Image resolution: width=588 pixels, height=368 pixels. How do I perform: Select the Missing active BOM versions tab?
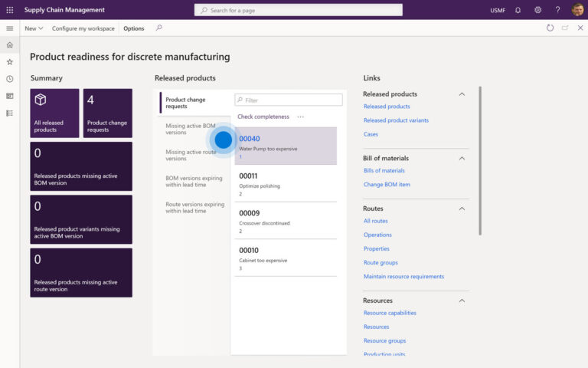pos(191,129)
